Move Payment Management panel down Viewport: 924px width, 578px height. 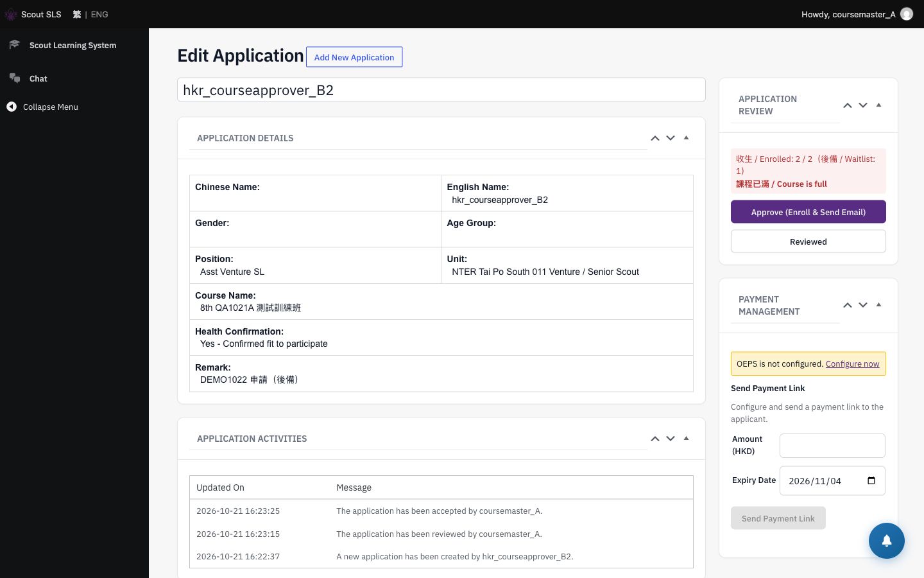tap(863, 305)
